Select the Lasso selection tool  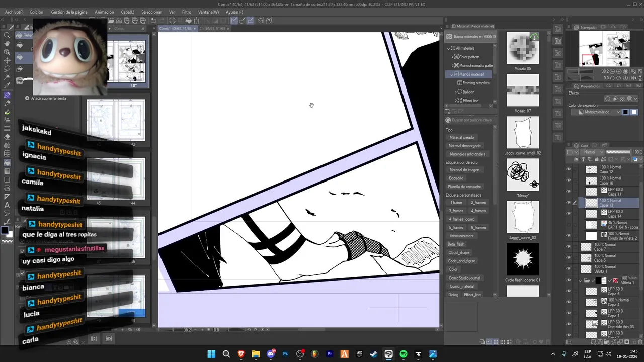7,69
